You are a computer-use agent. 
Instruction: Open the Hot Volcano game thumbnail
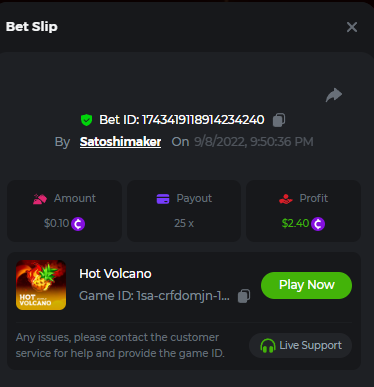click(x=41, y=285)
